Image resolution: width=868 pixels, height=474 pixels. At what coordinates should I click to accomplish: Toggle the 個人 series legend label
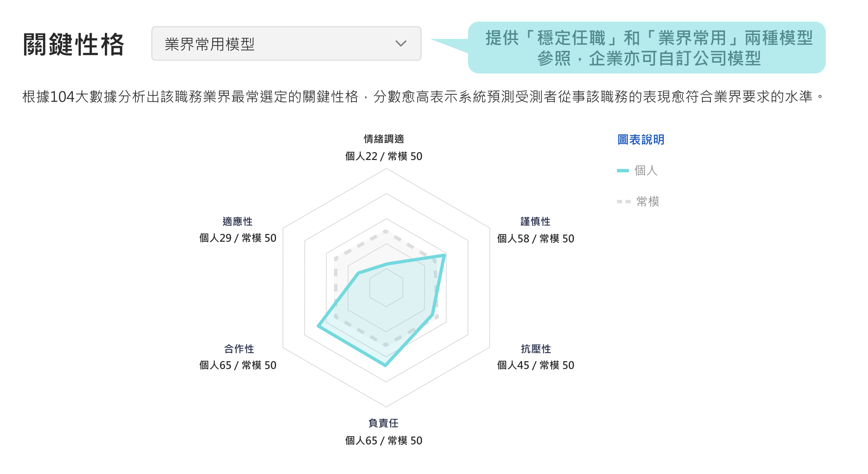[646, 170]
